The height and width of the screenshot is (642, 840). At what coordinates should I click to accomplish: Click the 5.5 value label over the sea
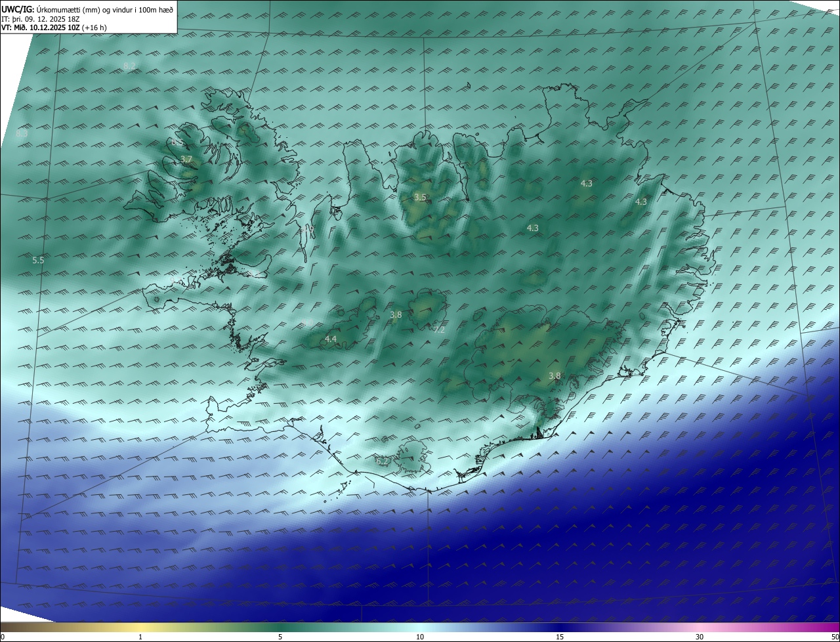[x=38, y=261]
